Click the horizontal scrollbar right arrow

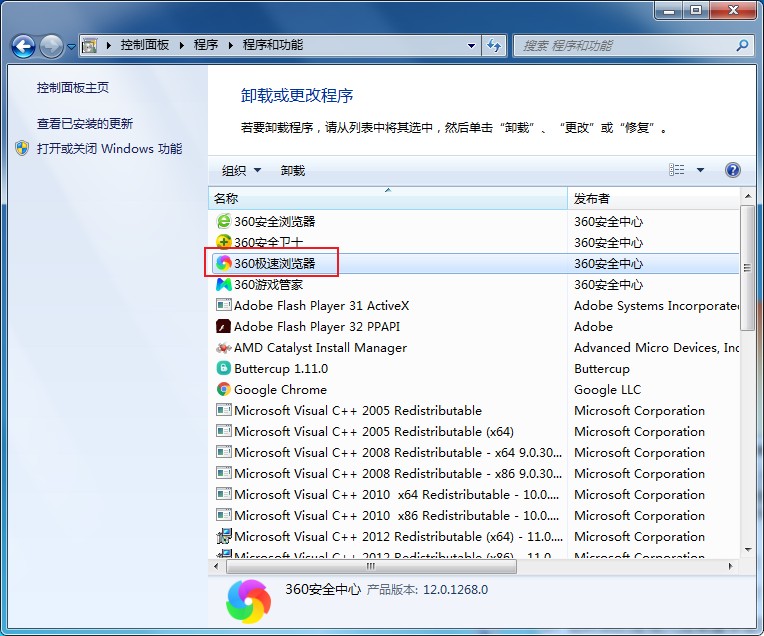(730, 566)
